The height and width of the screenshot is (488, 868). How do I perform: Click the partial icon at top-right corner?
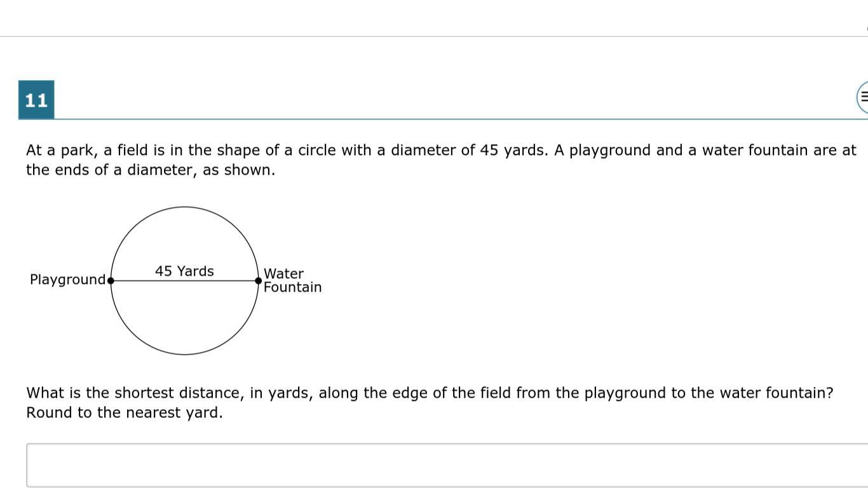click(867, 29)
